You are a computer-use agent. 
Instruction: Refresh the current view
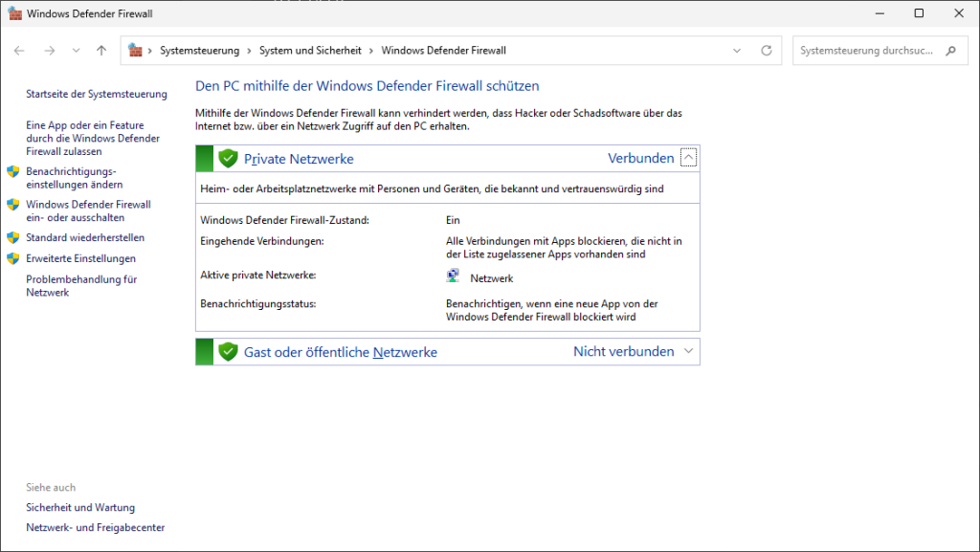click(767, 51)
